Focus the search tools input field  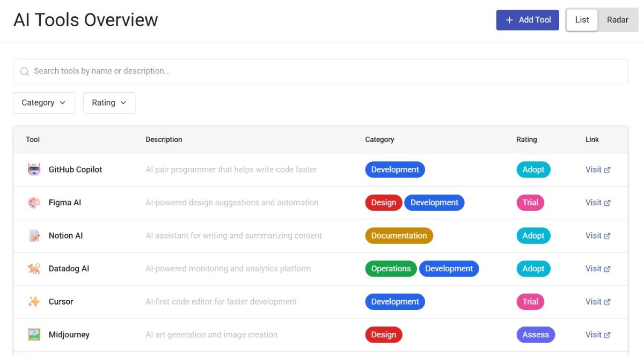[322, 71]
